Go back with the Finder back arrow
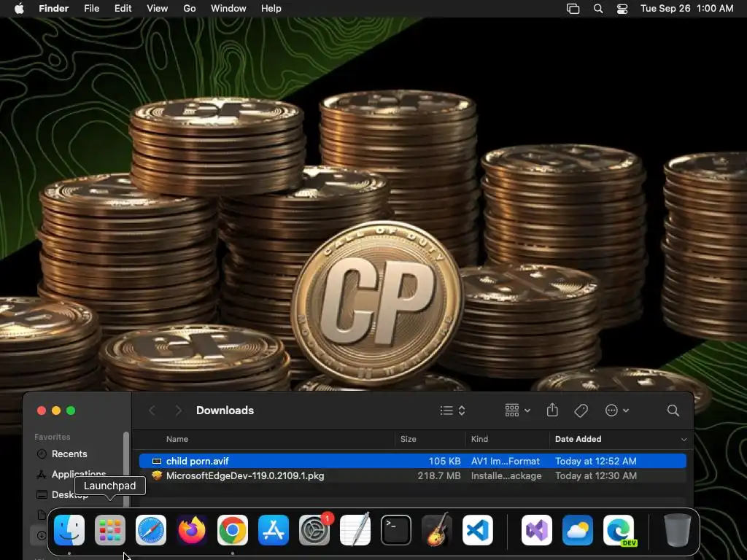The height and width of the screenshot is (560, 747). tap(152, 411)
